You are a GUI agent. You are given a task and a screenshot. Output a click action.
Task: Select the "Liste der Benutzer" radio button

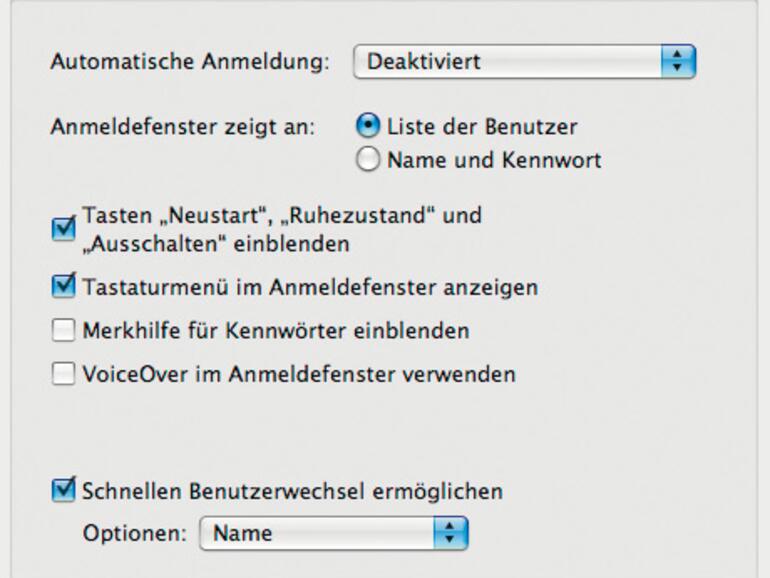coord(368,127)
